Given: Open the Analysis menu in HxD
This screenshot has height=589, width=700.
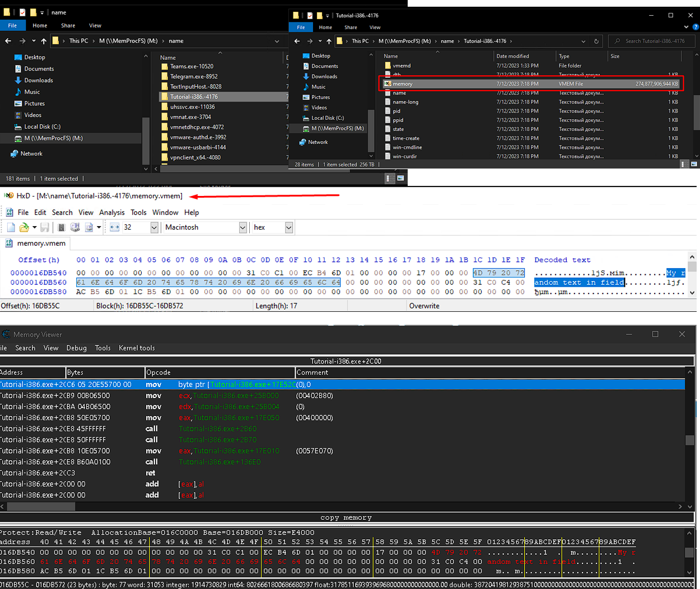Looking at the screenshot, I should [111, 212].
